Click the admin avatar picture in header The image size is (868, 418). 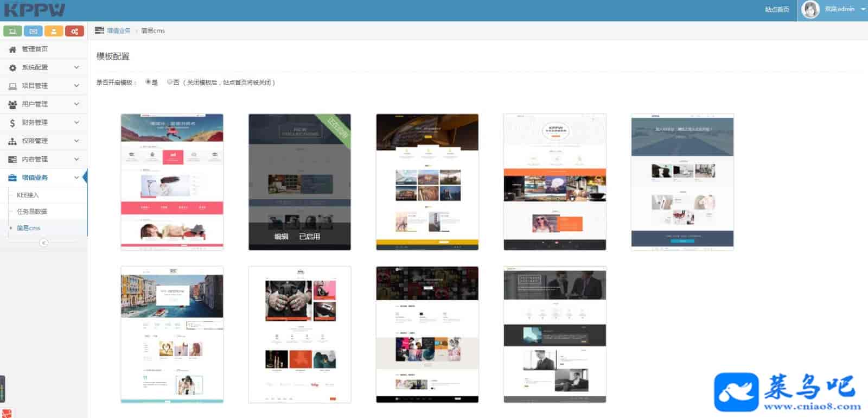[x=810, y=9]
